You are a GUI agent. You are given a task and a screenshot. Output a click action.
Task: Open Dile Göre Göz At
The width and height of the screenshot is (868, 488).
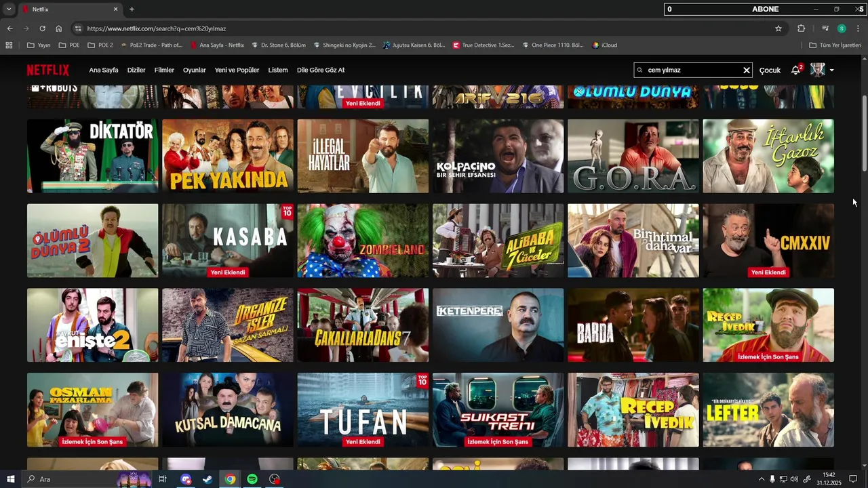click(321, 70)
